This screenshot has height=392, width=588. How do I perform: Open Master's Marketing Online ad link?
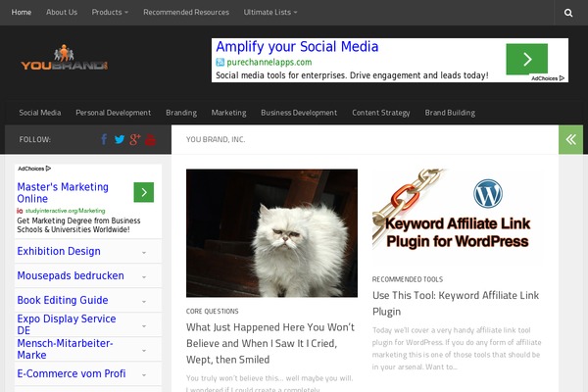63,192
